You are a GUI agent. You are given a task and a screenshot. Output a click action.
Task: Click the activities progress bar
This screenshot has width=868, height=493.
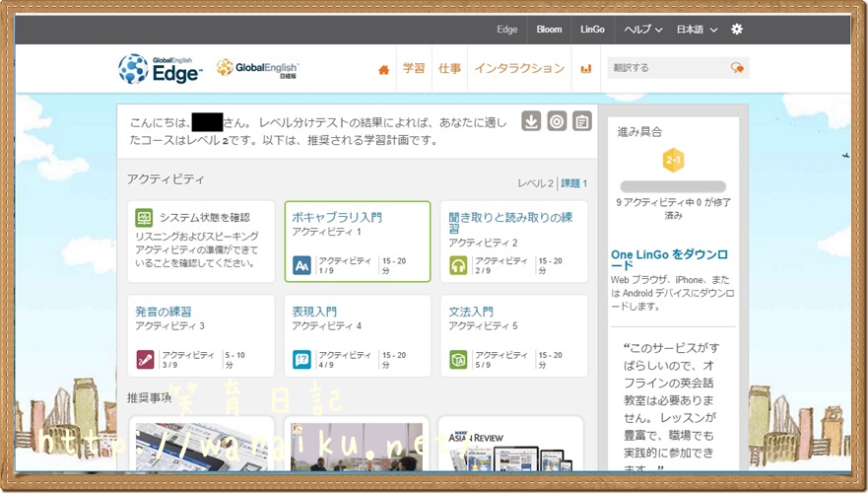pos(673,186)
